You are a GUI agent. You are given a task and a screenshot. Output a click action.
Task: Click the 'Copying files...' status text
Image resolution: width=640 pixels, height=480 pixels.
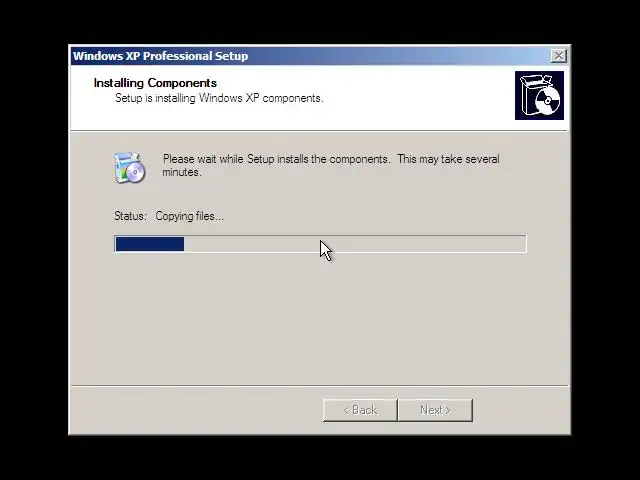click(x=189, y=216)
